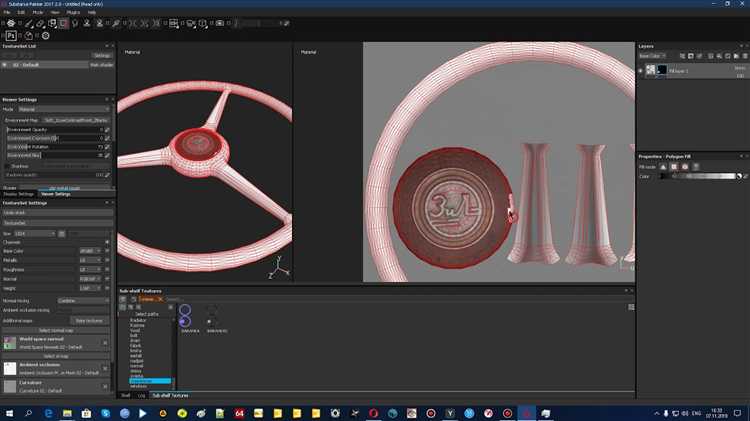Click the 2D view Material mode label

pyautogui.click(x=309, y=52)
